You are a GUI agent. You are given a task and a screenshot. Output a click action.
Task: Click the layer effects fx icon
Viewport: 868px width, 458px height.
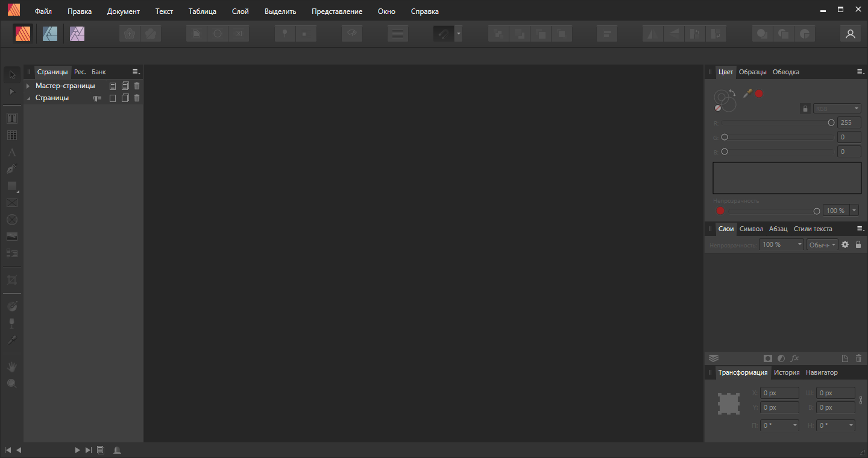tap(795, 358)
